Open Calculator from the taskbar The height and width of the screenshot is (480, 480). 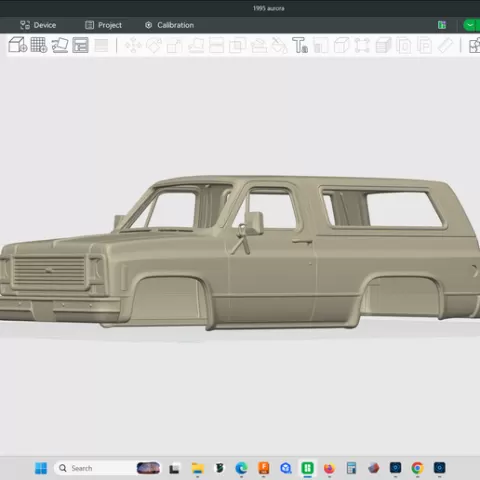pyautogui.click(x=351, y=468)
